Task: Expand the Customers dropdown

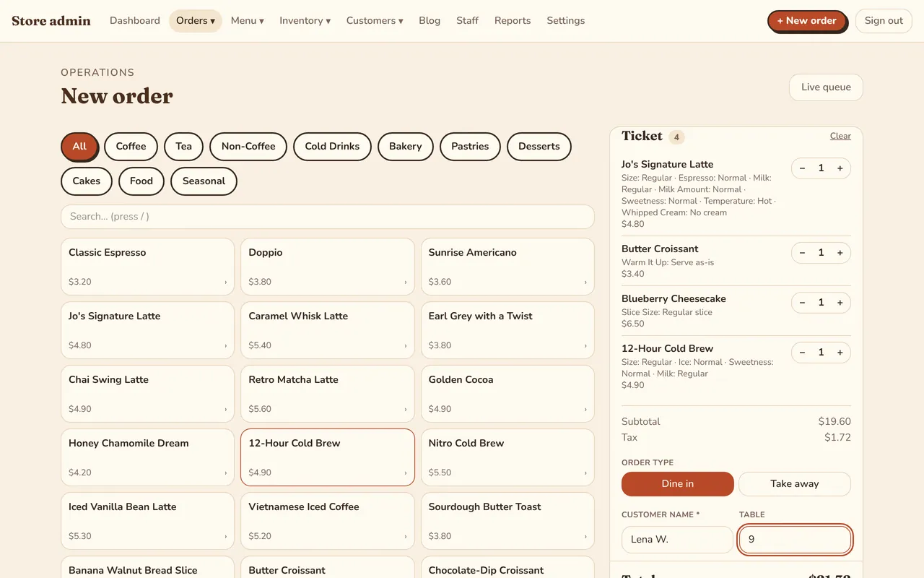Action: point(375,21)
